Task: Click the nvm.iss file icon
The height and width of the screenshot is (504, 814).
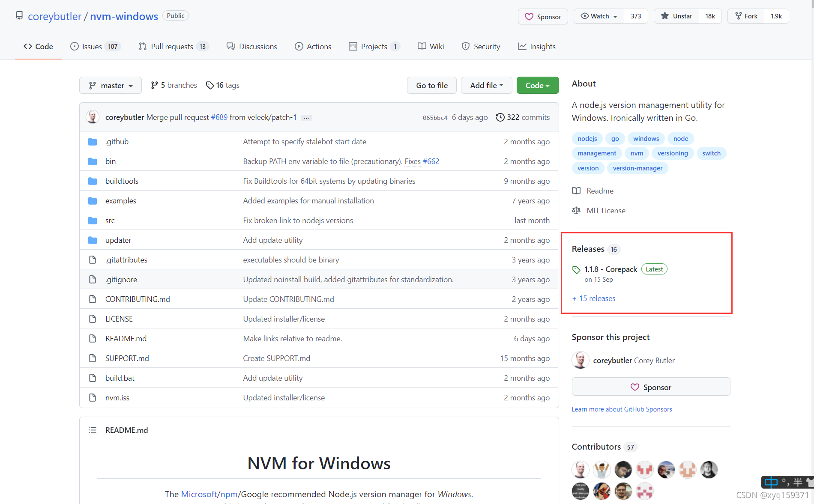Action: 93,398
